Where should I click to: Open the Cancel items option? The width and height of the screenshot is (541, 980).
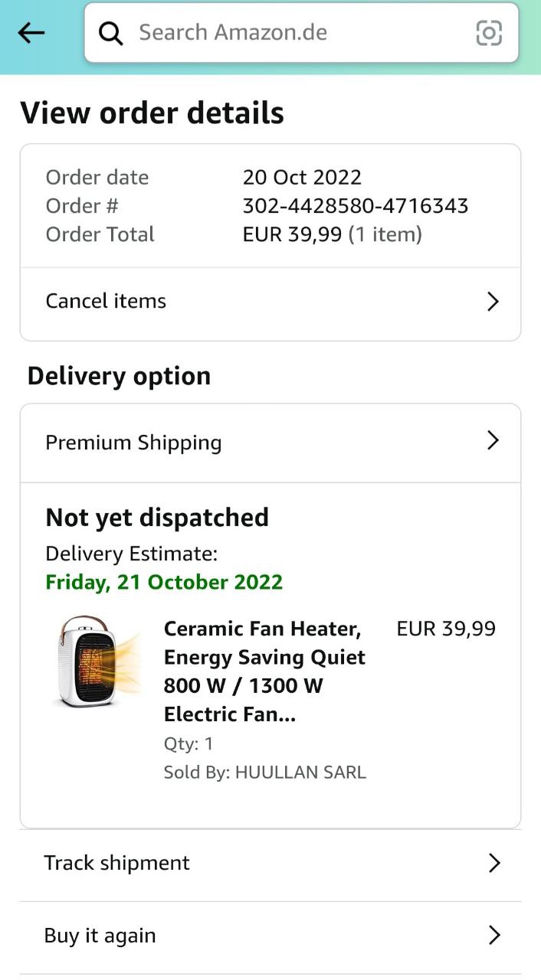(x=106, y=301)
